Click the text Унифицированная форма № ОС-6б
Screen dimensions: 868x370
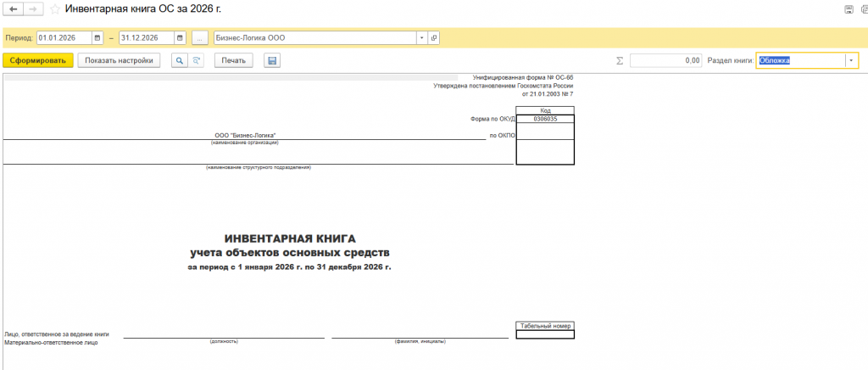point(524,77)
